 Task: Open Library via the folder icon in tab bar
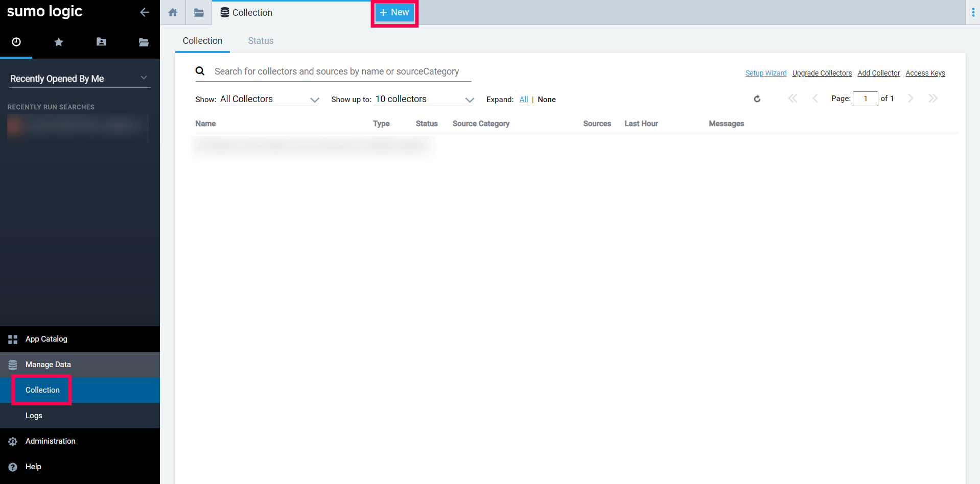coord(199,12)
